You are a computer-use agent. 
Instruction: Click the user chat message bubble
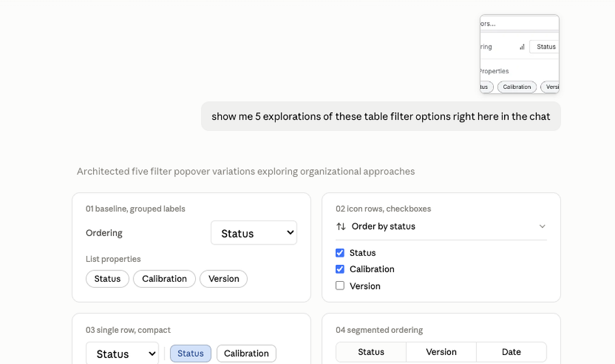[381, 117]
